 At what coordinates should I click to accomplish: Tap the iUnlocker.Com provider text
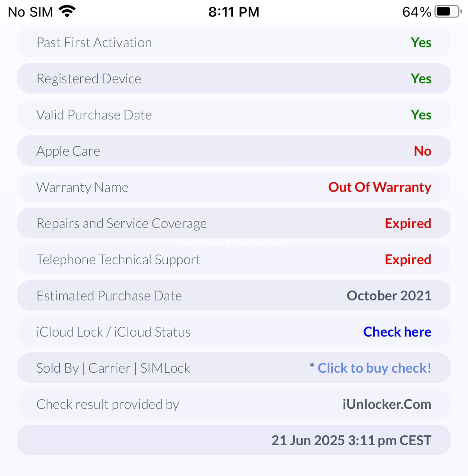[x=387, y=404]
